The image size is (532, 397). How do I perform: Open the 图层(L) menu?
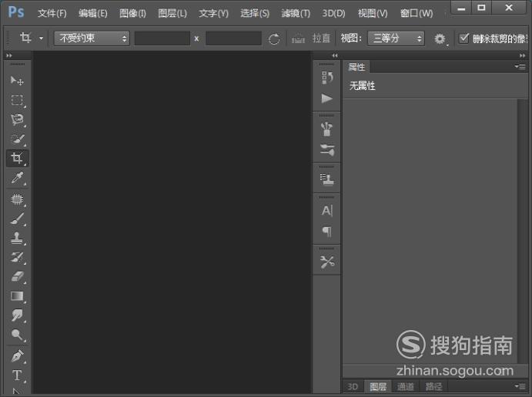(x=172, y=13)
